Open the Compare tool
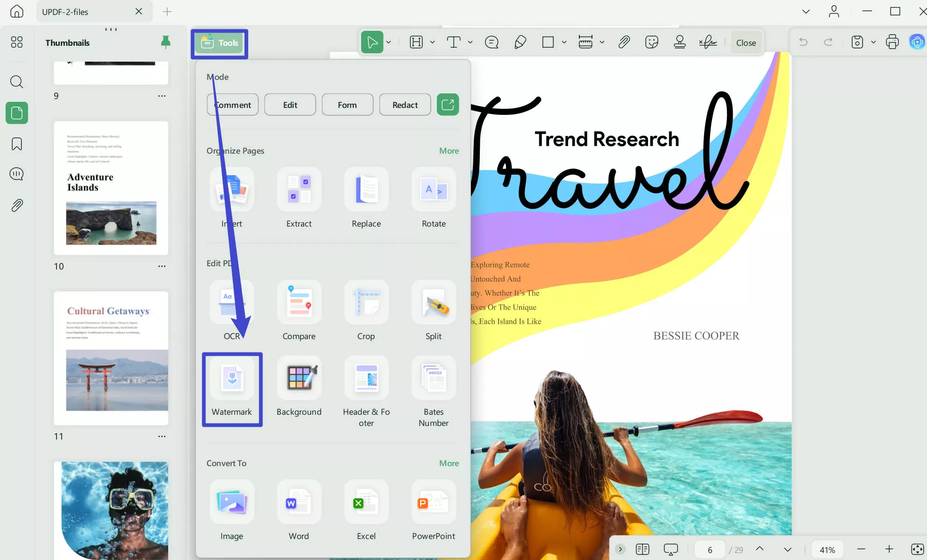The width and height of the screenshot is (927, 560). (299, 311)
